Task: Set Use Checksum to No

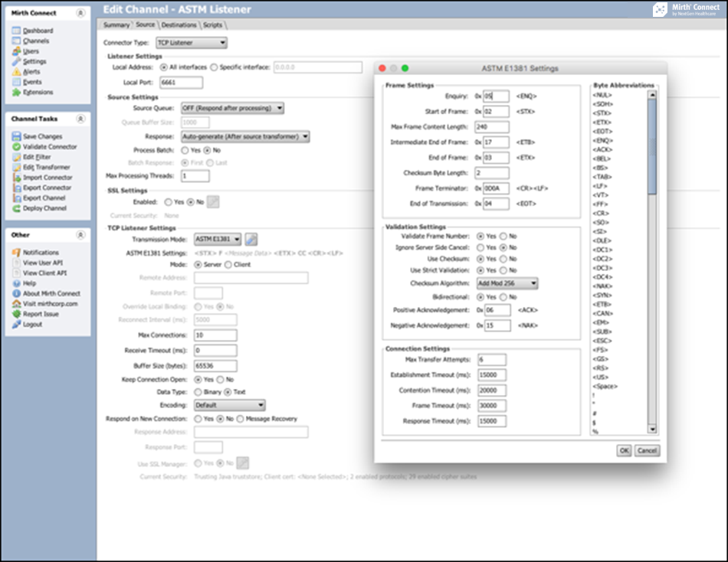Action: tap(503, 259)
